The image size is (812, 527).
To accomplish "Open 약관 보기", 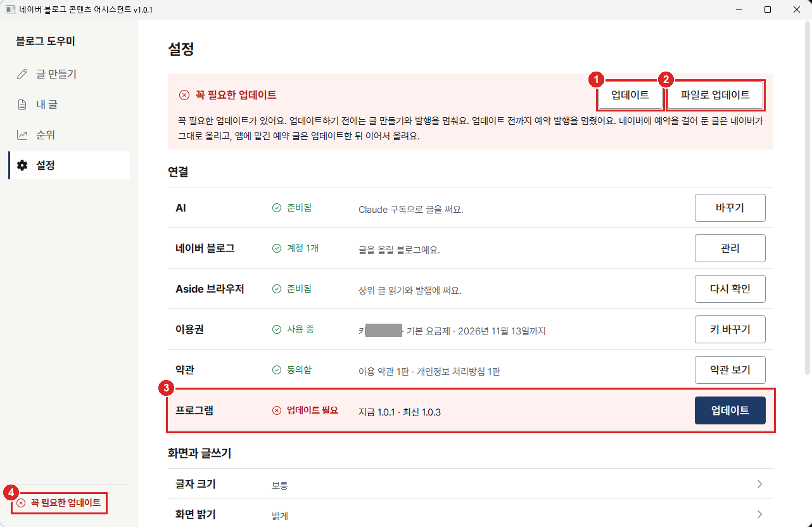I will tap(730, 370).
